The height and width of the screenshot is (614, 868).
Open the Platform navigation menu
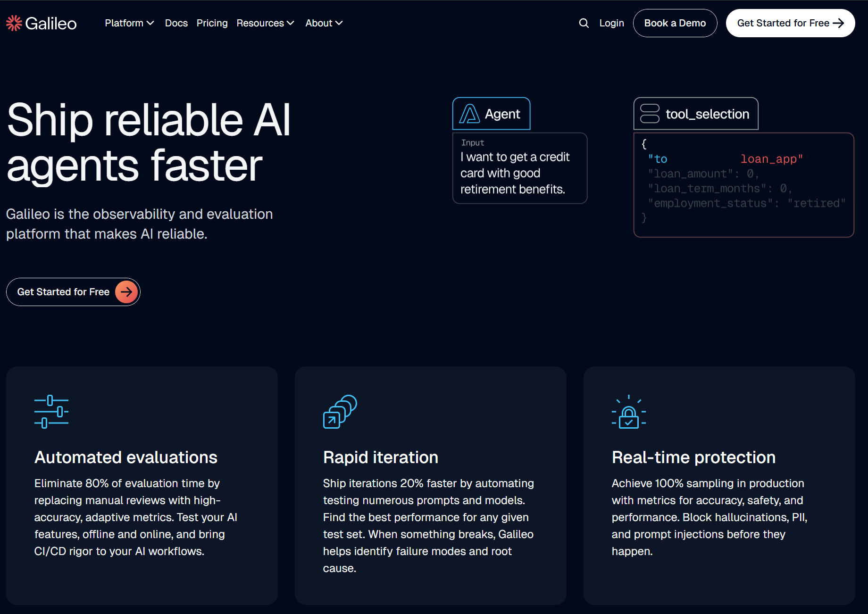click(x=129, y=23)
